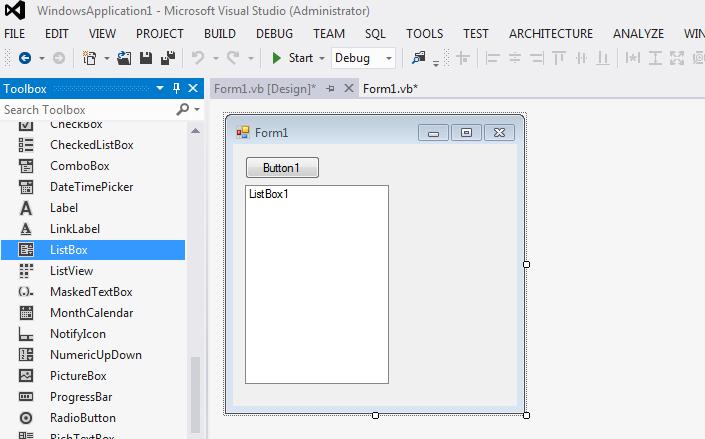This screenshot has height=439, width=705.
Task: Click the Search Toolbox input field
Action: coord(89,110)
